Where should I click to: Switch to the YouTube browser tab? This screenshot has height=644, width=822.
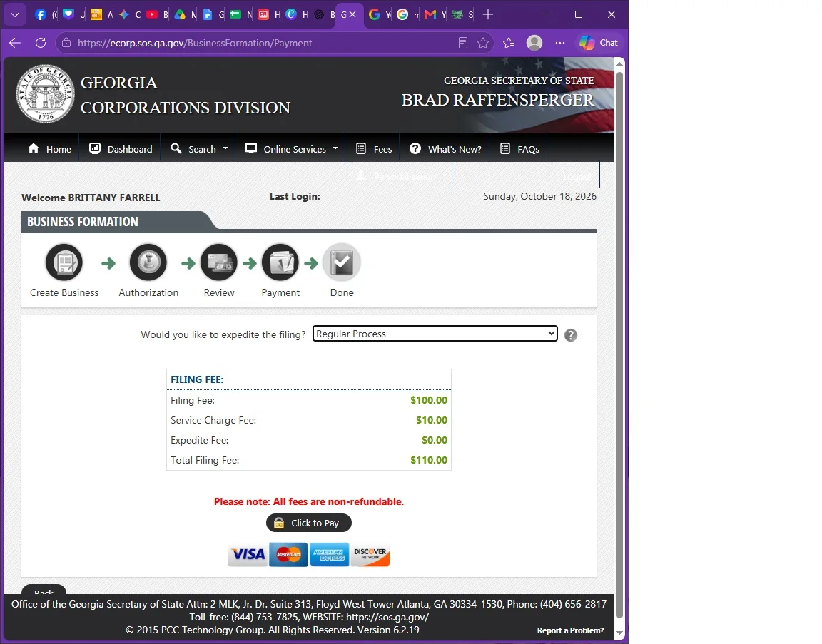(157, 15)
